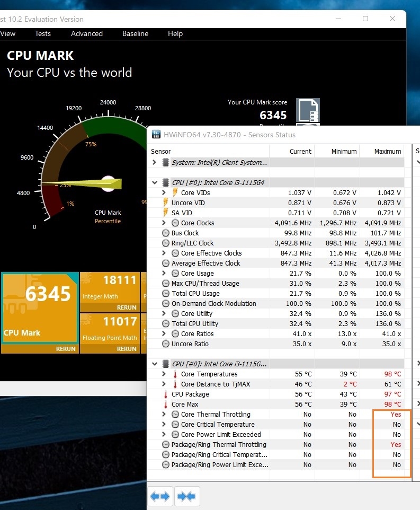Click the Core Clocks current value 4,091.6 MHz
Image resolution: width=420 pixels, height=510 pixels.
point(293,223)
